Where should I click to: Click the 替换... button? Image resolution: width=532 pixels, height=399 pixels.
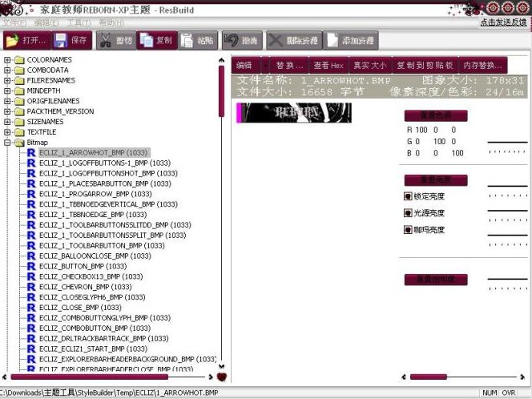pyautogui.click(x=289, y=65)
